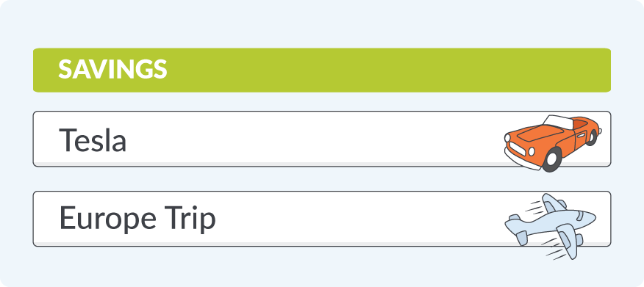Click the Tesla label text
The height and width of the screenshot is (287, 644).
pos(93,139)
